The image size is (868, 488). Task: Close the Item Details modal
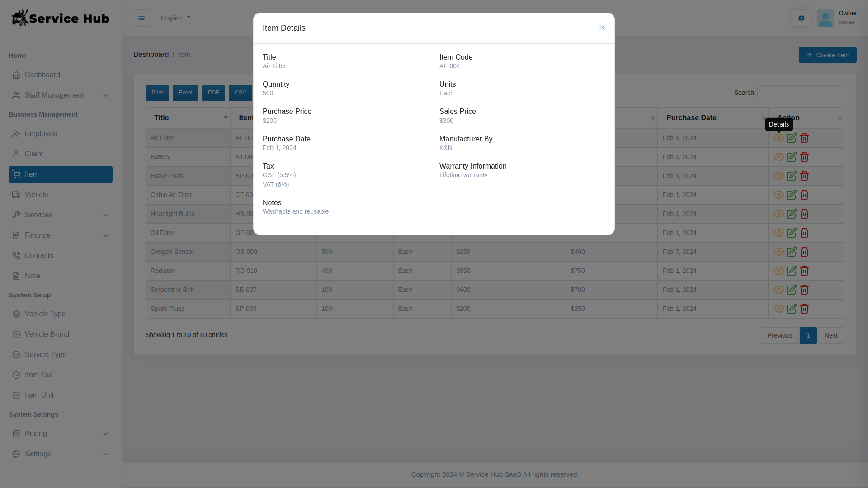(602, 28)
